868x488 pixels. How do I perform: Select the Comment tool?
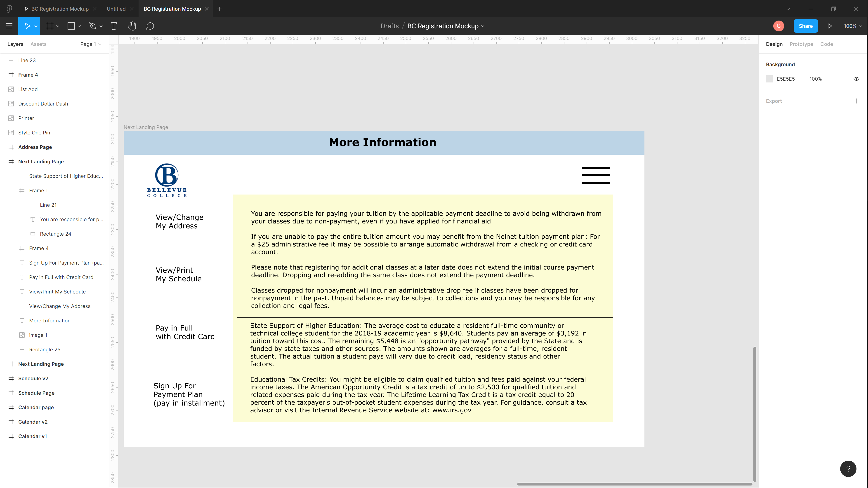click(x=150, y=26)
